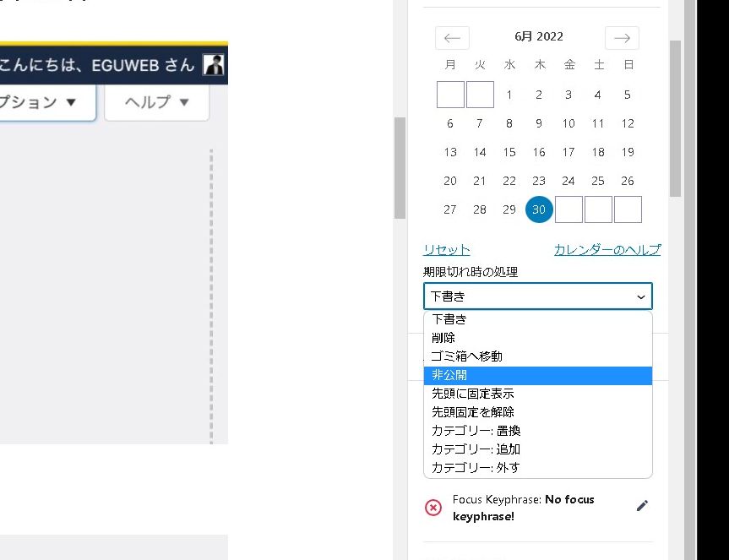729x560 pixels.
Task: Open the 期限切れ時の処理 dropdown
Action: 537,296
